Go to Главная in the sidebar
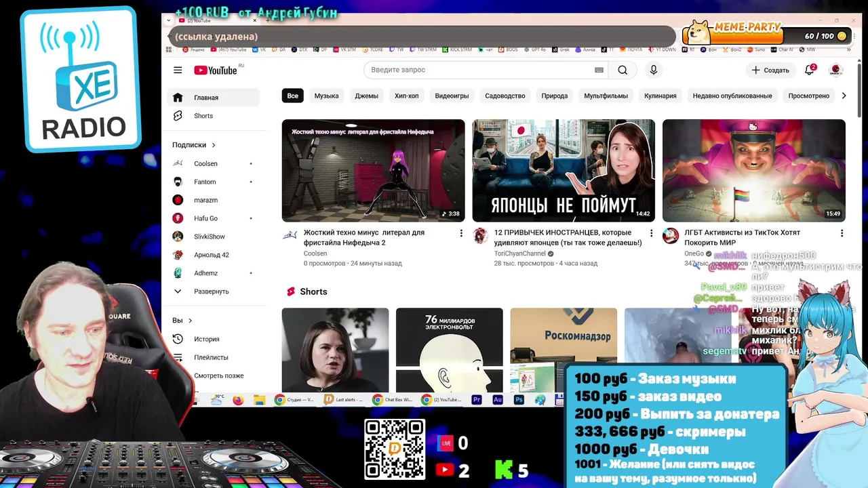Screen dimensions: 868x488 (213, 98)
